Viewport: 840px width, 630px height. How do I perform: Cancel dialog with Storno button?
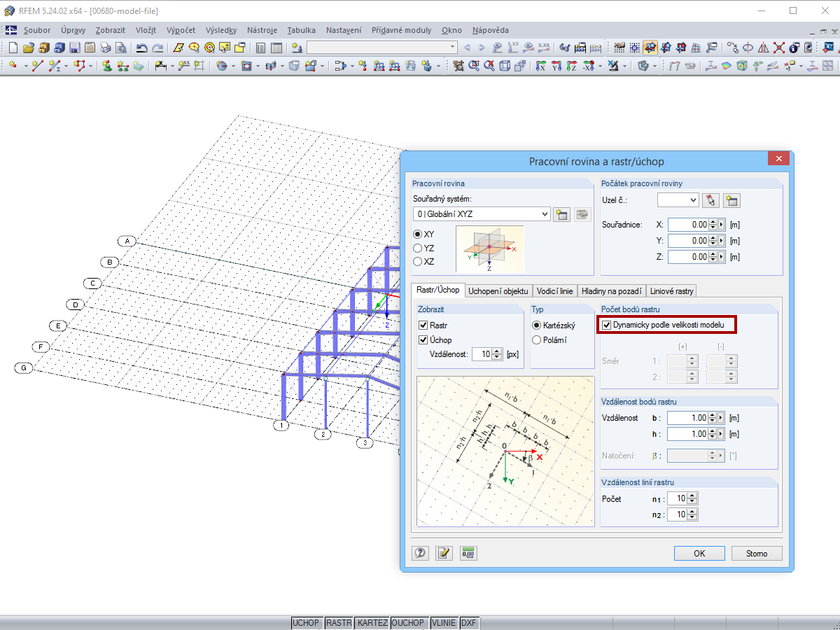coord(757,553)
